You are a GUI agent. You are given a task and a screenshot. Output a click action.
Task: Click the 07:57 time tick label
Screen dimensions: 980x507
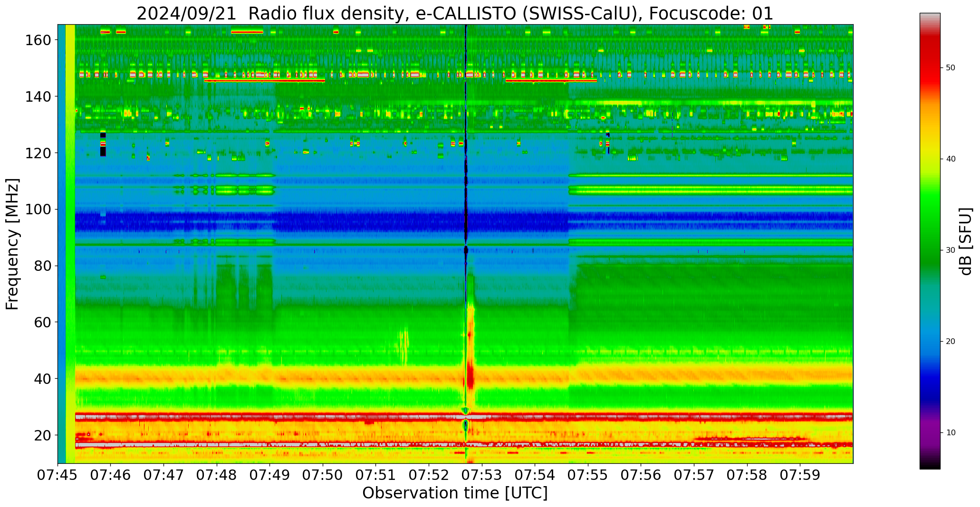[694, 475]
